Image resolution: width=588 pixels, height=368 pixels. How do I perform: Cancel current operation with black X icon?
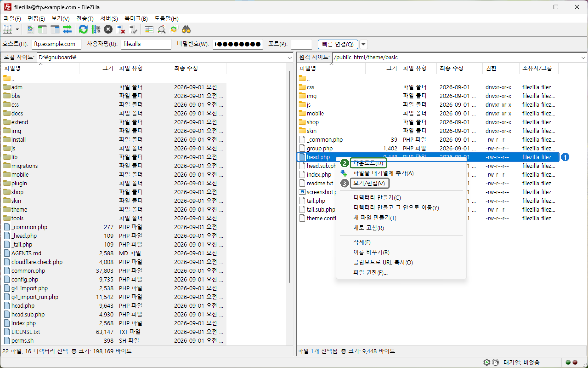(108, 29)
